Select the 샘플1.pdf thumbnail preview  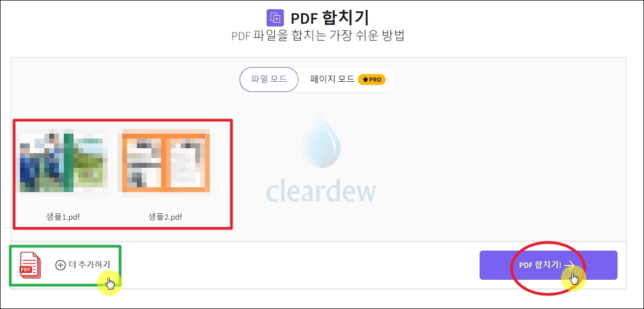64,161
